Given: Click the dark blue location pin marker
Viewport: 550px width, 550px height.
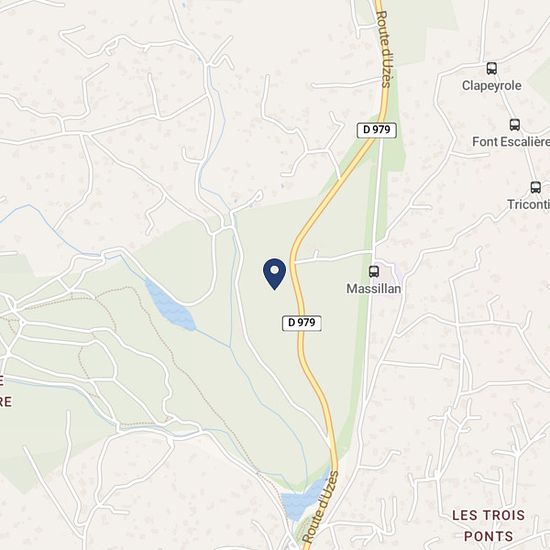Looking at the screenshot, I should point(274,274).
